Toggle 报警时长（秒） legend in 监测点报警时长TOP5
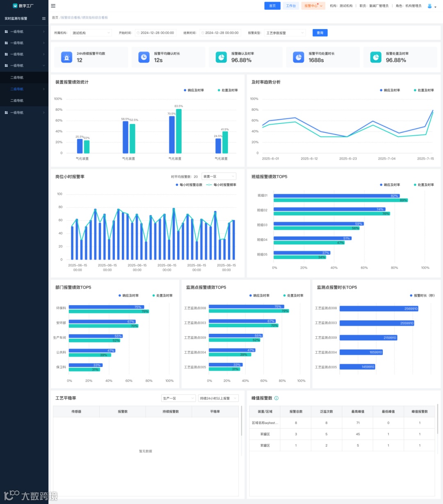The image size is (443, 504). tap(422, 296)
